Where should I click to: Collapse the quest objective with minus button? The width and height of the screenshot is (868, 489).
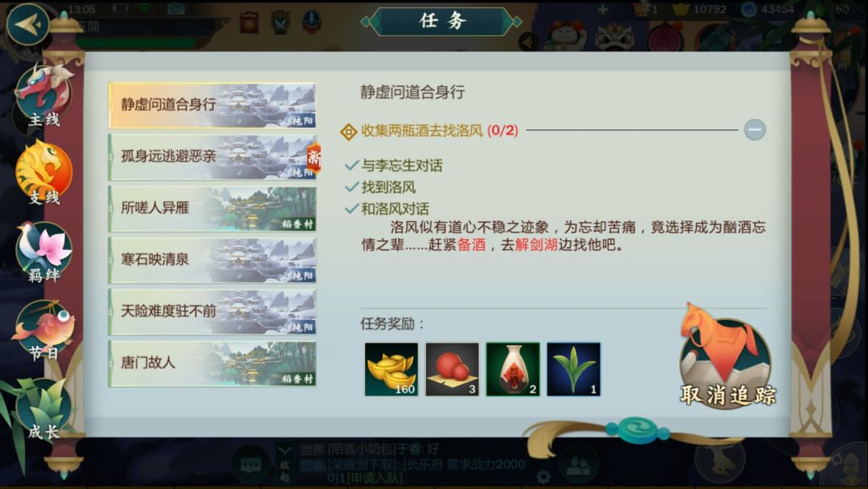pyautogui.click(x=755, y=129)
